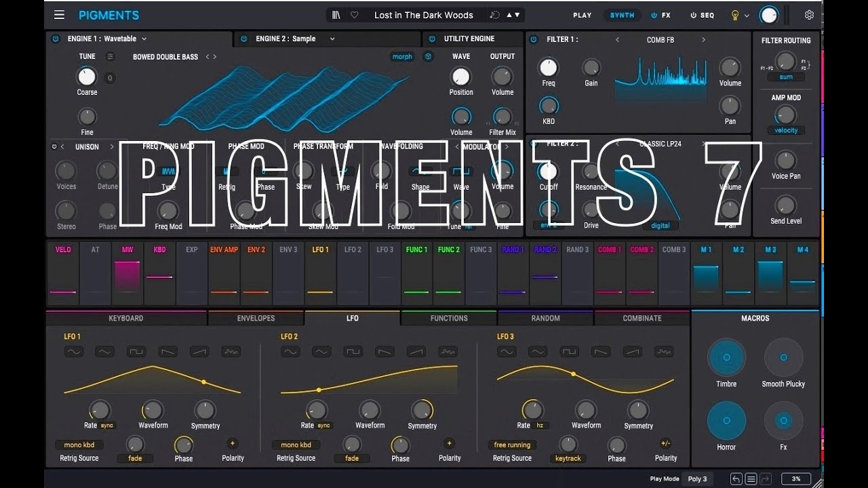Open the filter routing 'sum' dropdown
The image size is (868, 488).
pyautogui.click(x=786, y=77)
